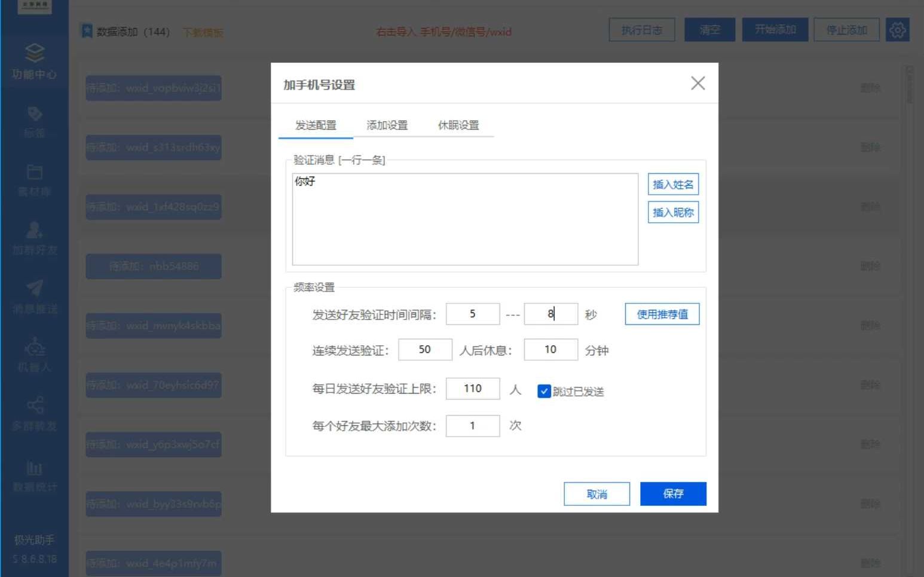Select the row wxid_y6p3xwj5o7cf
The height and width of the screenshot is (577, 924).
point(154,444)
